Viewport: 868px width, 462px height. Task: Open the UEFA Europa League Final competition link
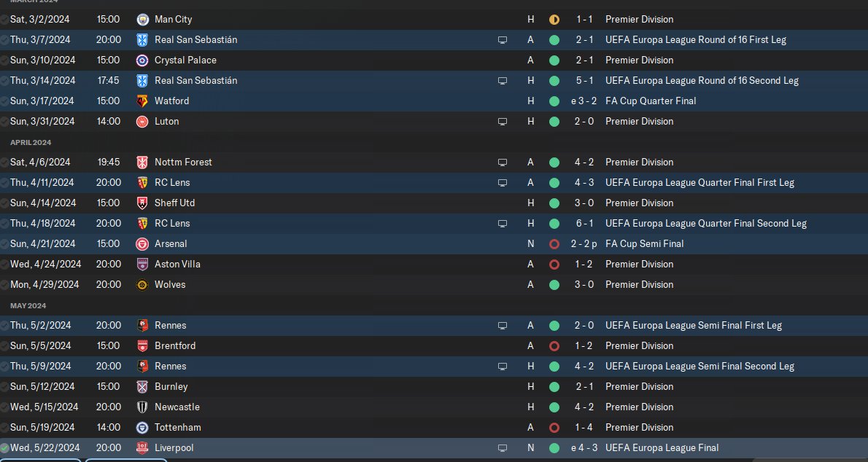[x=662, y=448]
